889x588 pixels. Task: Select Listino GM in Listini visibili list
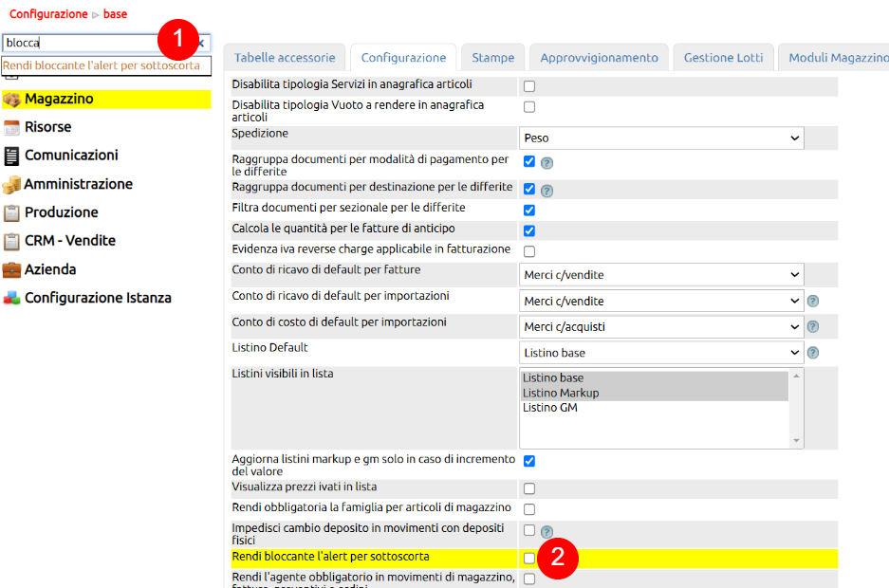pos(655,408)
